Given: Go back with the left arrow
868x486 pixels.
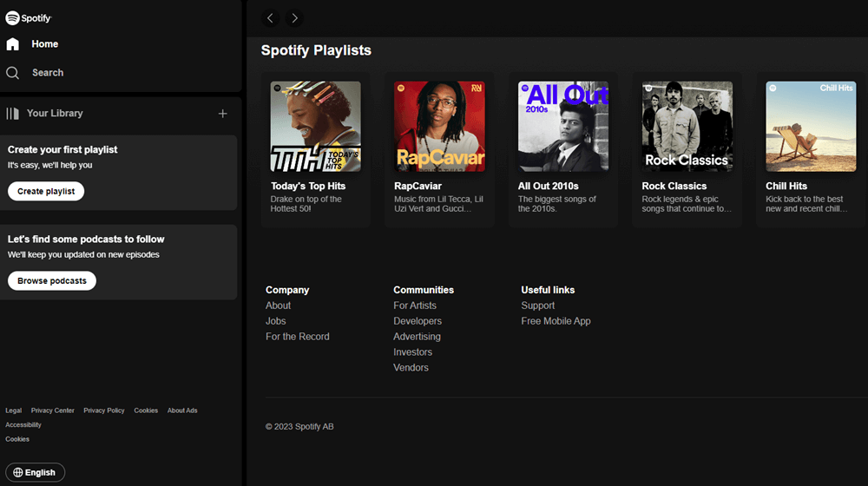Looking at the screenshot, I should tap(270, 18).
